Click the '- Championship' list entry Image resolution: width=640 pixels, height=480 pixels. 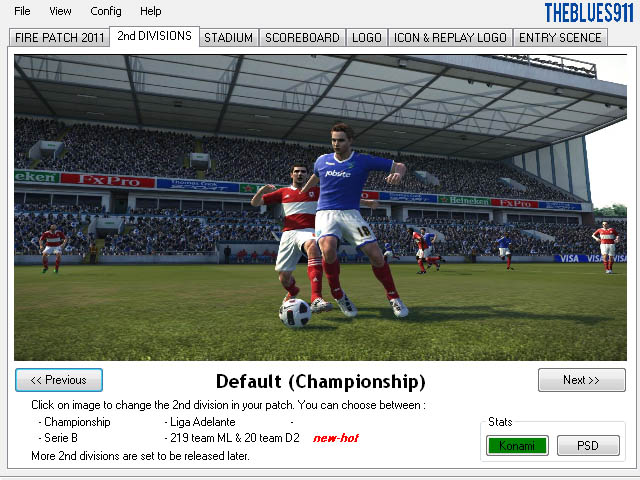click(x=74, y=422)
